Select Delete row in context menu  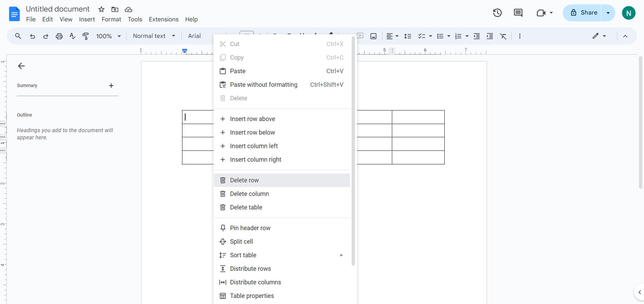(x=282, y=180)
